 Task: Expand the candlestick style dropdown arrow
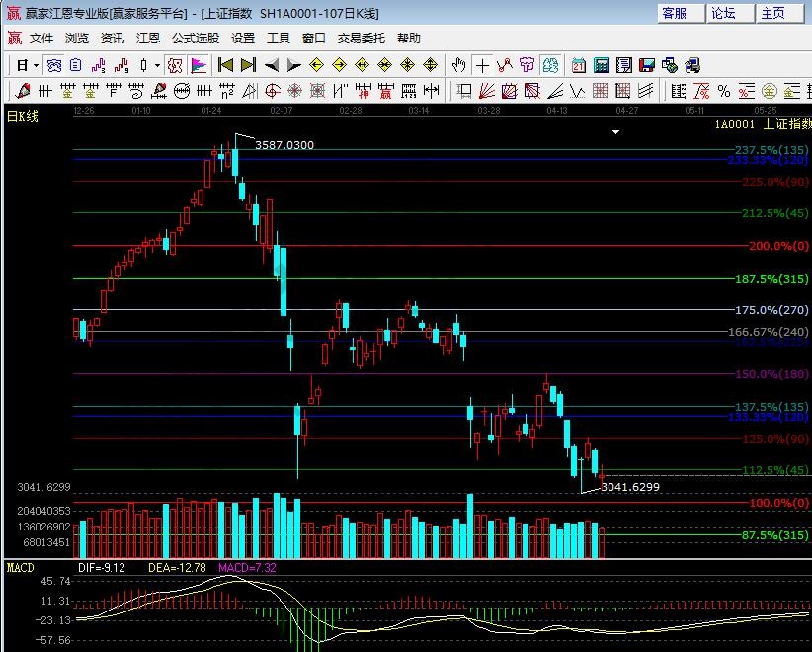click(x=158, y=65)
